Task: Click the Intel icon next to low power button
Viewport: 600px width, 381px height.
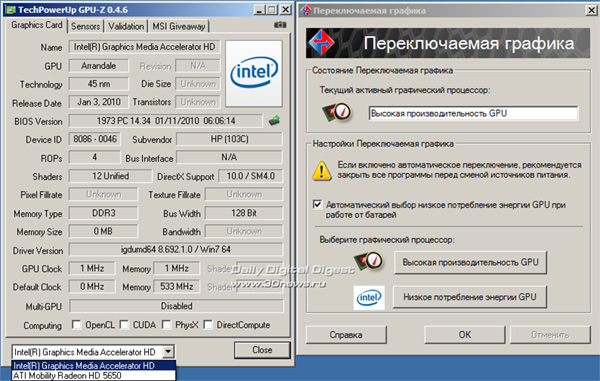Action: coord(369,297)
